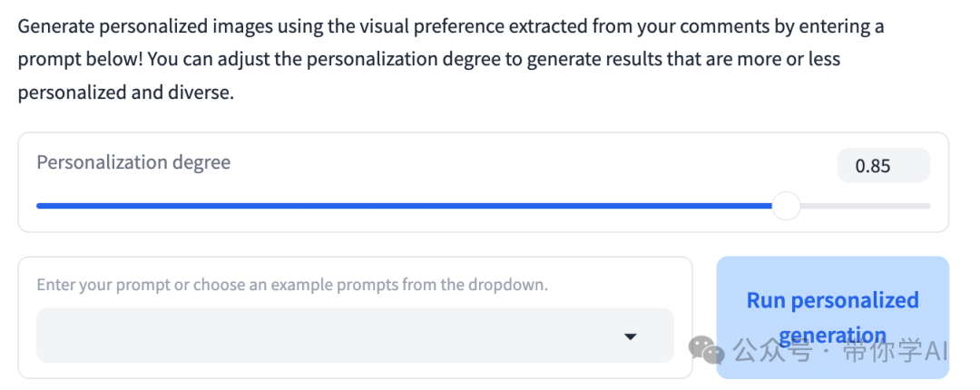Click the Personalization degree slider handle

[x=786, y=206]
